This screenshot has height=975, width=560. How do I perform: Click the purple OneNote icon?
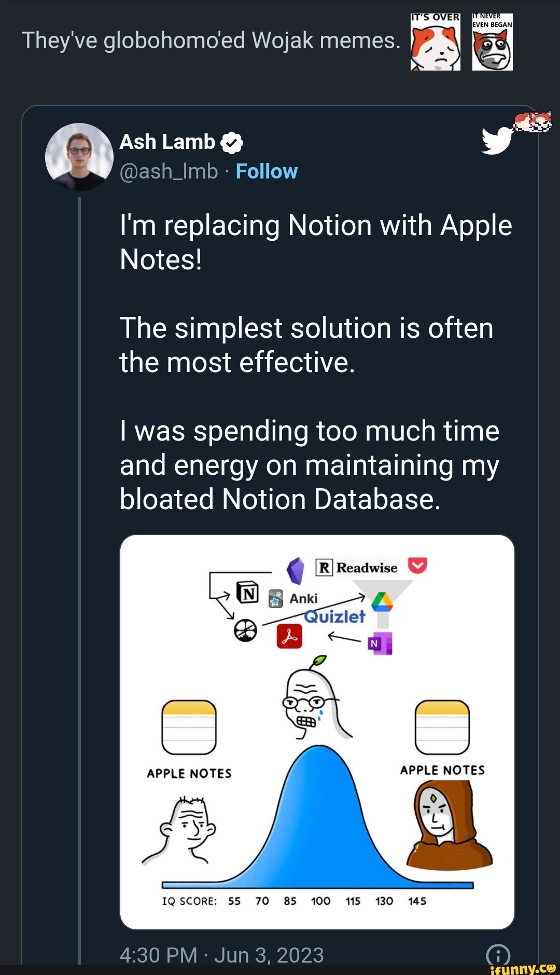pyautogui.click(x=380, y=643)
